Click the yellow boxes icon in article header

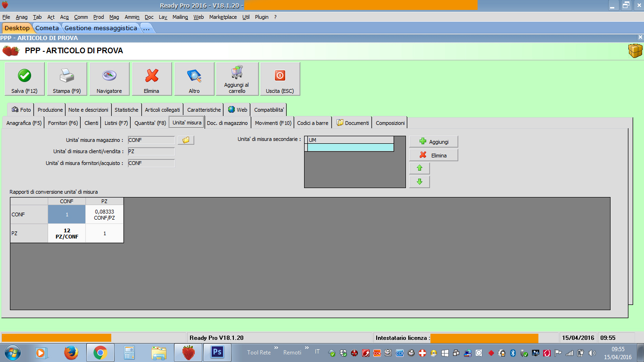click(635, 50)
